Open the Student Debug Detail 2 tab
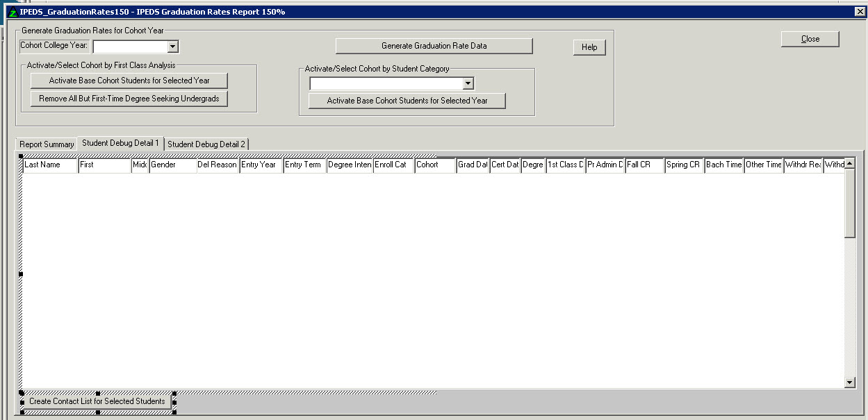The image size is (868, 420). (206, 144)
